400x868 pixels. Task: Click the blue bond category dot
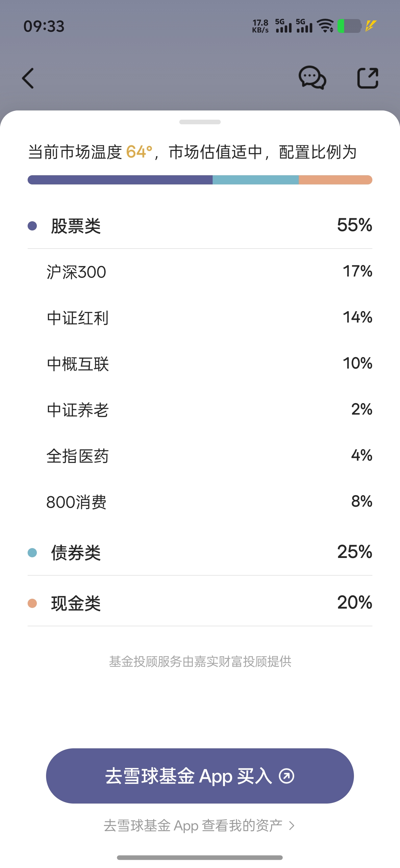32,553
